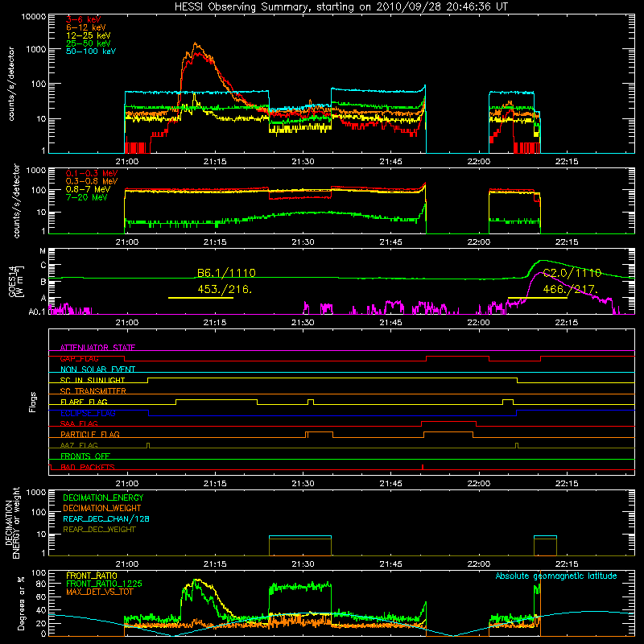Image resolution: width=644 pixels, height=644 pixels.
Task: Click the GAP_FLAG label
Action: [79, 358]
